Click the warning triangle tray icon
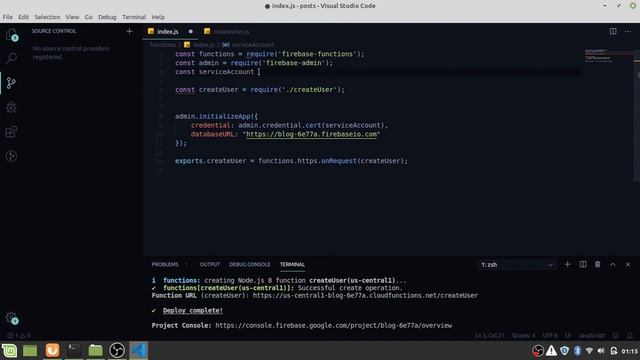The height and width of the screenshot is (360, 640). [551, 351]
